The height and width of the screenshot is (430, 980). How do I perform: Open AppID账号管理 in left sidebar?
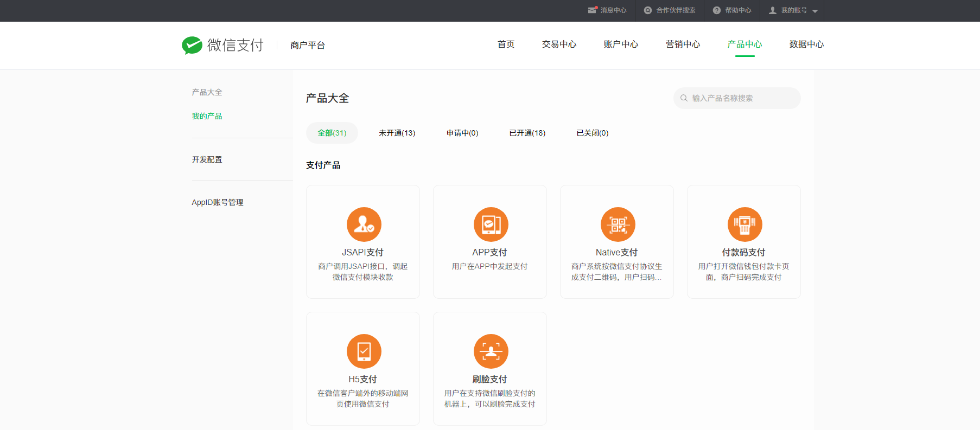[218, 202]
